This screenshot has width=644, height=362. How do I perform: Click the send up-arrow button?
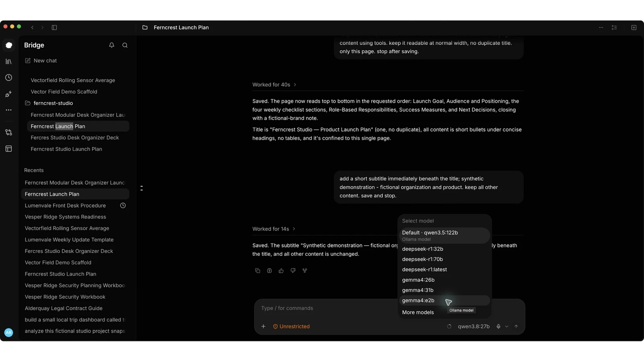pyautogui.click(x=516, y=326)
